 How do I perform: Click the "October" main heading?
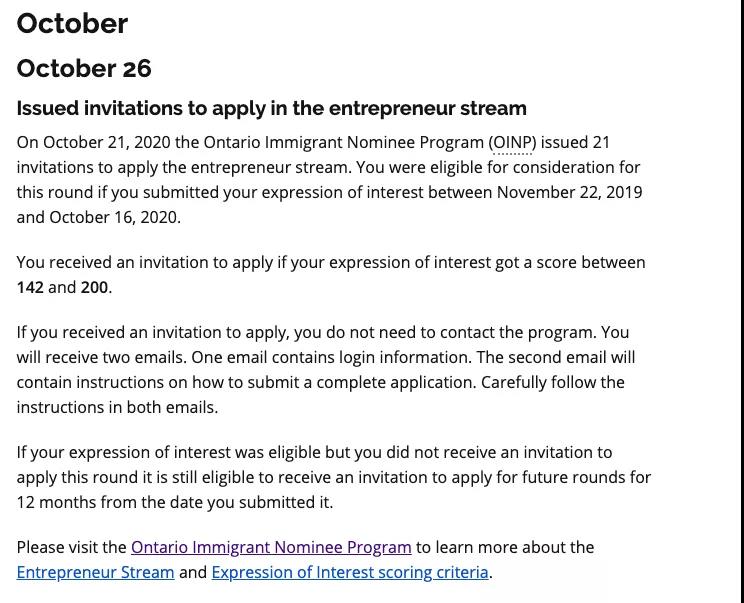click(72, 23)
